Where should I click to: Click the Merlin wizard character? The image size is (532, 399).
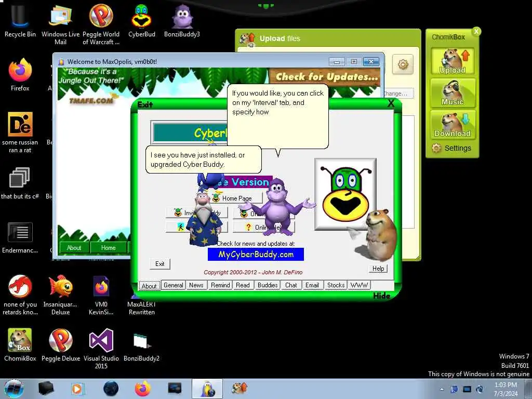click(x=204, y=217)
